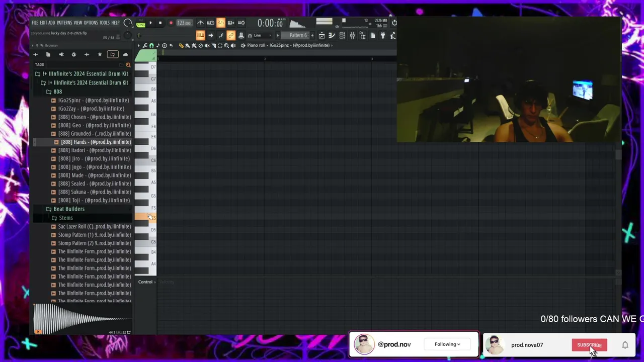Viewport: 644px width, 362px height.
Task: Toggle the metronome
Action: (x=200, y=23)
